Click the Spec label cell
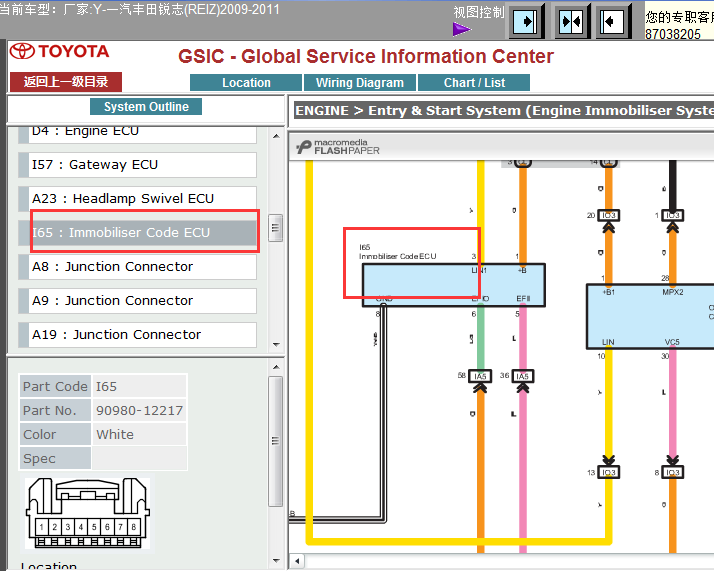 click(x=55, y=458)
